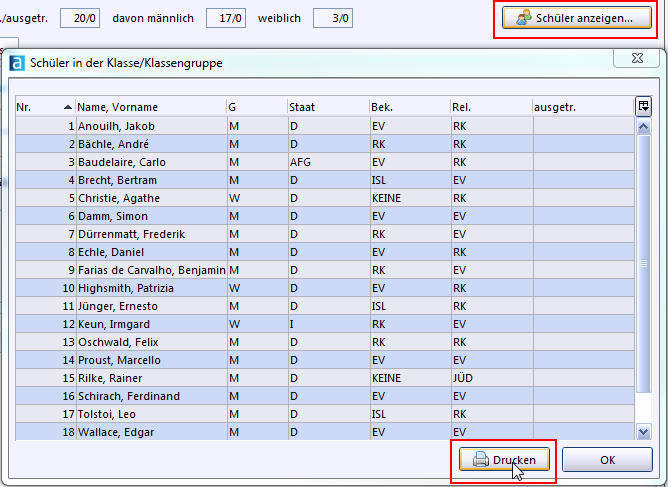
Task: Click the ausgetr. column header
Action: pyautogui.click(x=556, y=107)
